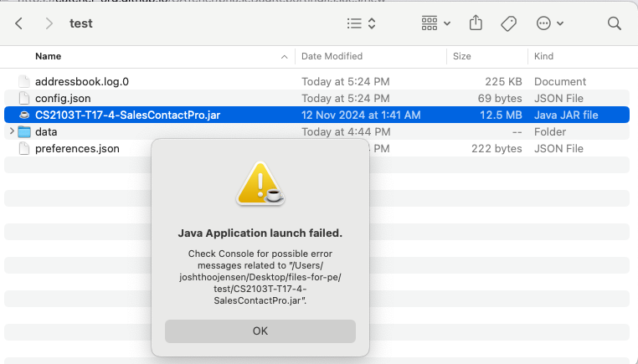Click the addressbook.log.0 document icon
This screenshot has width=638, height=364.
pos(24,81)
